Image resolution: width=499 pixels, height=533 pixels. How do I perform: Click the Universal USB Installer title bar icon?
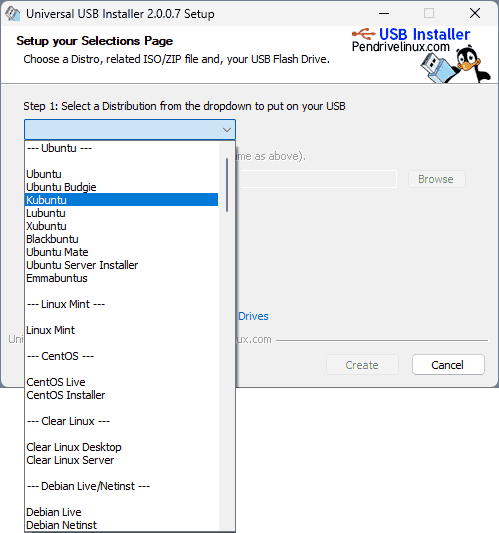click(12, 14)
